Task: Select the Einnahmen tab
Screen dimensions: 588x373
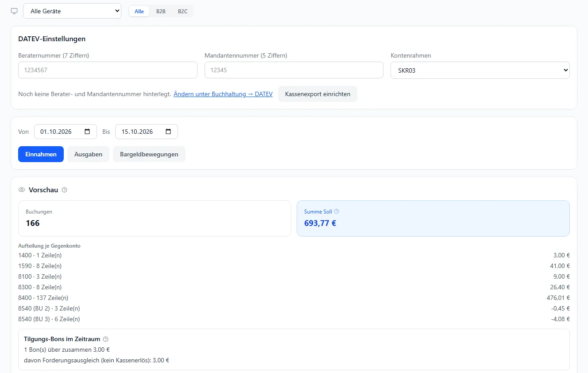Action: [41, 154]
